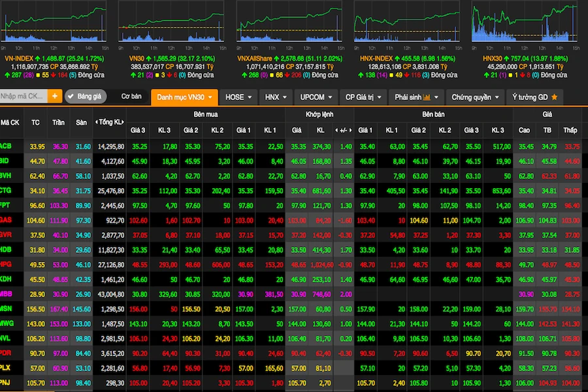Image resolution: width=588 pixels, height=392 pixels.
Task: Expand the HOSE dropdown
Action: [x=238, y=97]
